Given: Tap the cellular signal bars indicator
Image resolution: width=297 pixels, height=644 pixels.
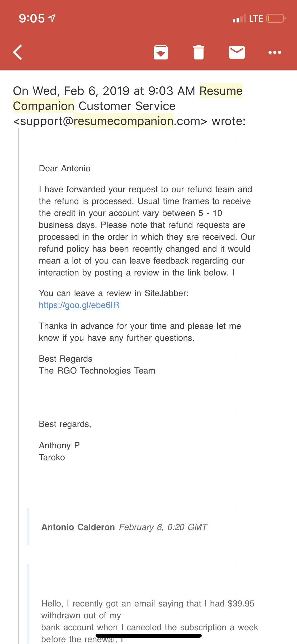Looking at the screenshot, I should click(x=239, y=19).
